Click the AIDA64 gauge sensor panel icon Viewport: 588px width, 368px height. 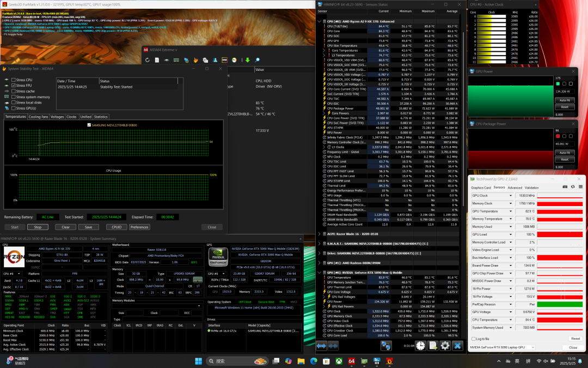(x=234, y=60)
